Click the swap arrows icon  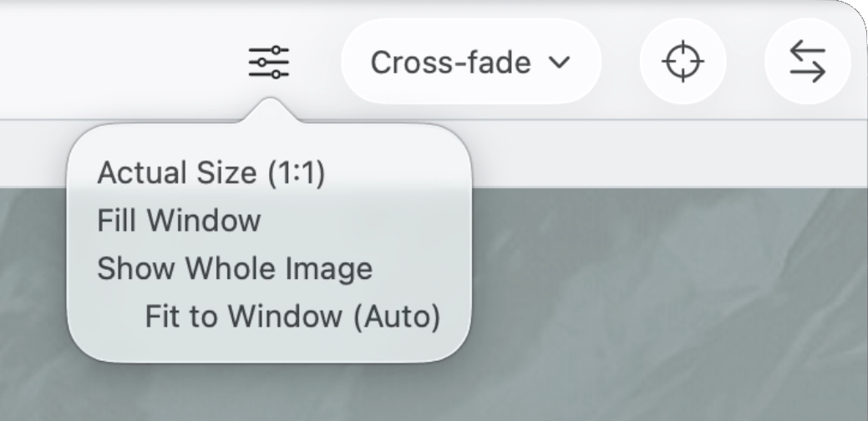point(807,63)
